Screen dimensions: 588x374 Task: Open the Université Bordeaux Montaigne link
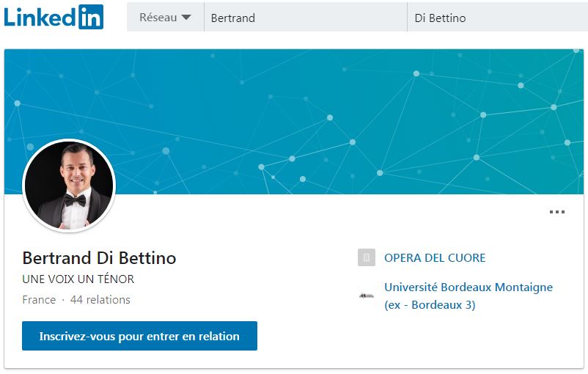(x=468, y=287)
